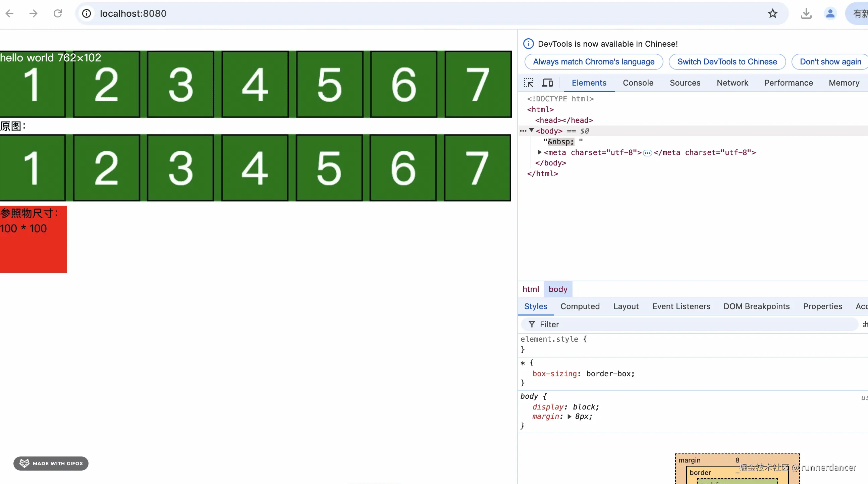Toggle the device toolbar icon

(547, 83)
